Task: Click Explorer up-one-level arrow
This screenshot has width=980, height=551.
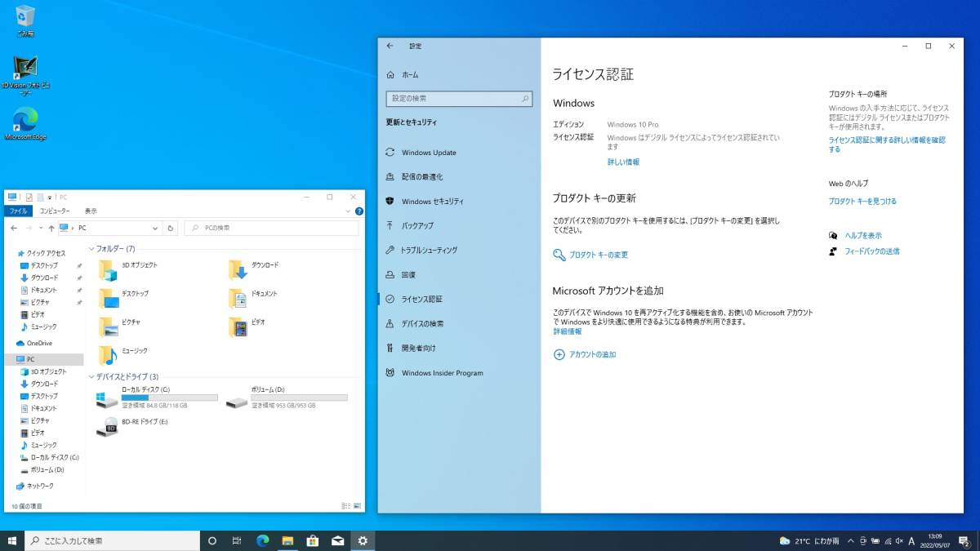Action: pyautogui.click(x=51, y=228)
